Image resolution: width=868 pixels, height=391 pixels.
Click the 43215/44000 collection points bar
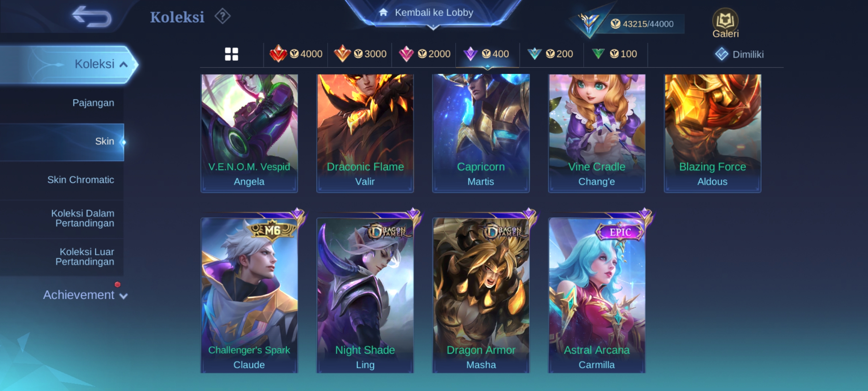(x=642, y=24)
